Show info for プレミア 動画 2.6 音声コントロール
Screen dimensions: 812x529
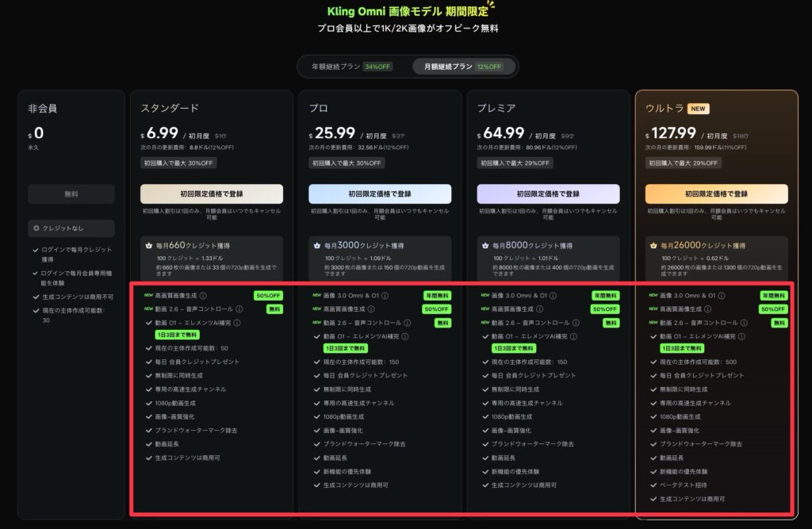[x=577, y=323]
